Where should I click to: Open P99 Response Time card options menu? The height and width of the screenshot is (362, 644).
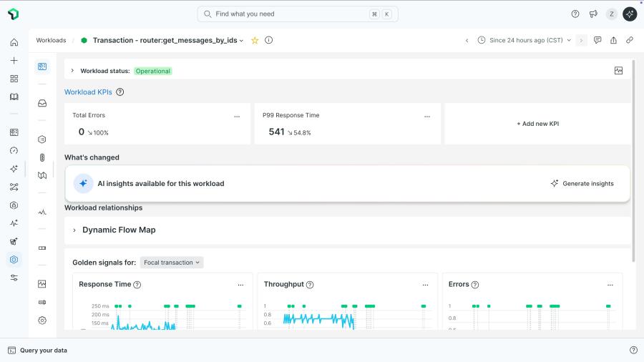(x=427, y=117)
